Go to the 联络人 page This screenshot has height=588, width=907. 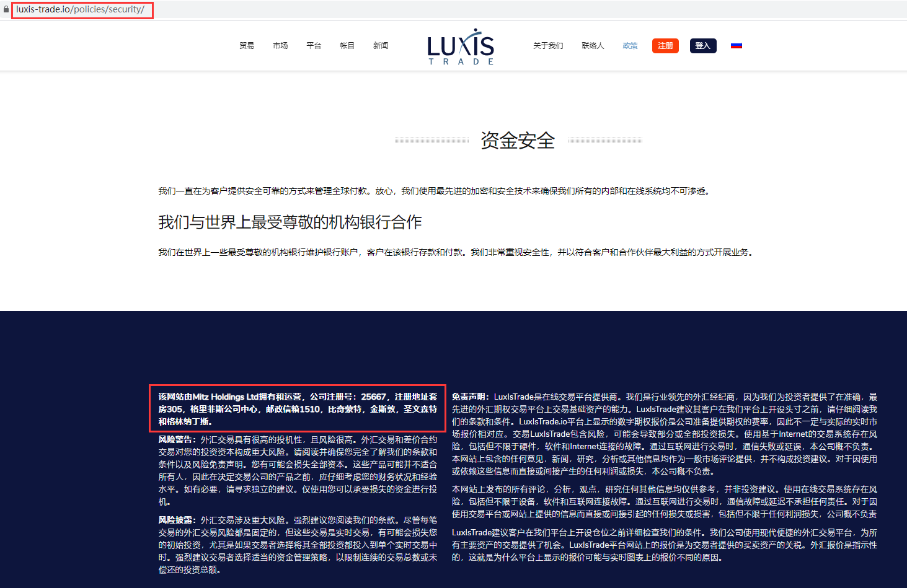click(x=593, y=46)
